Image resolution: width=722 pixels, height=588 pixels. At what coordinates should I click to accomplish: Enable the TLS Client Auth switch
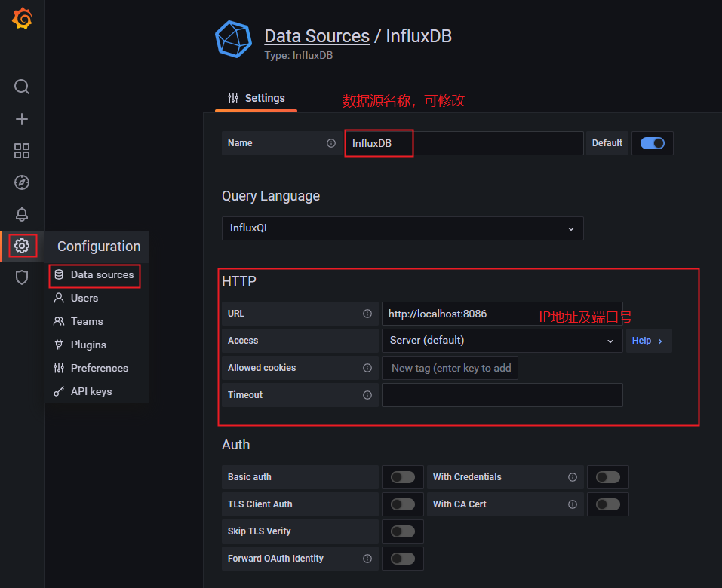click(x=402, y=504)
